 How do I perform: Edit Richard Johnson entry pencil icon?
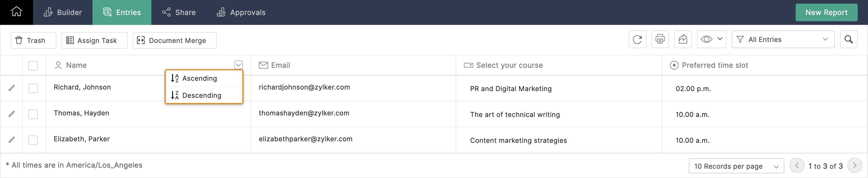pyautogui.click(x=12, y=88)
